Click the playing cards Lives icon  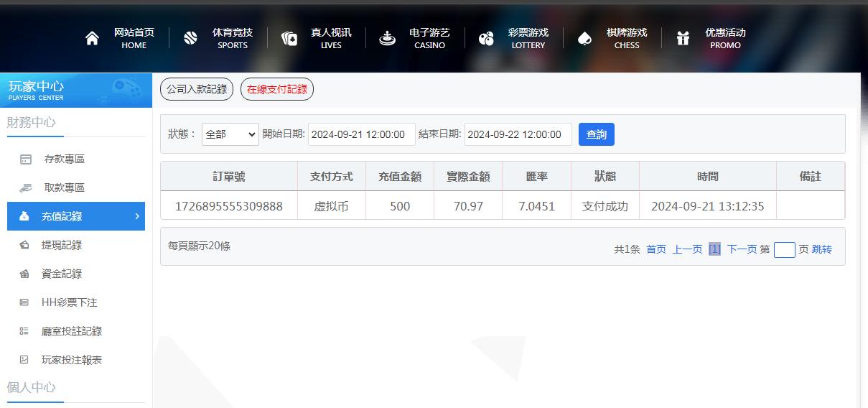point(289,38)
